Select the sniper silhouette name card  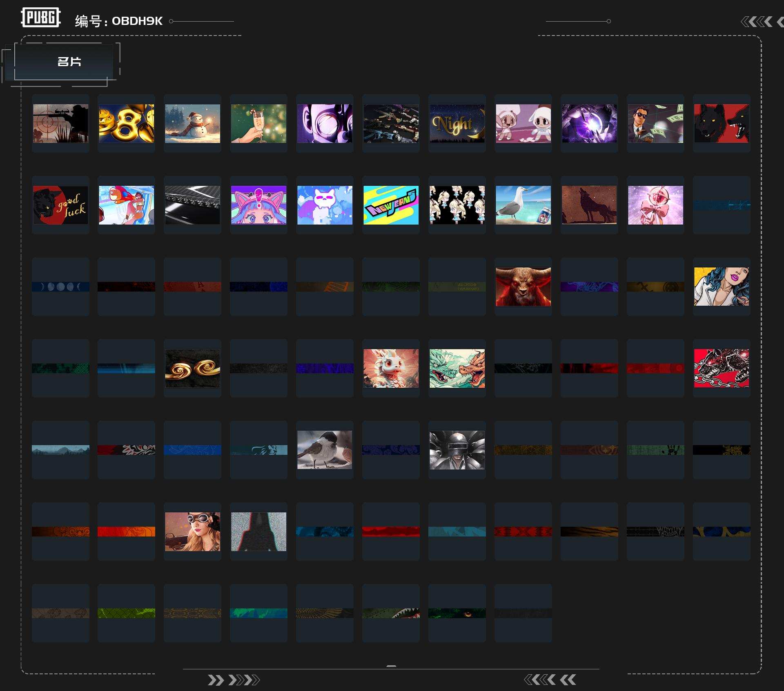(60, 123)
